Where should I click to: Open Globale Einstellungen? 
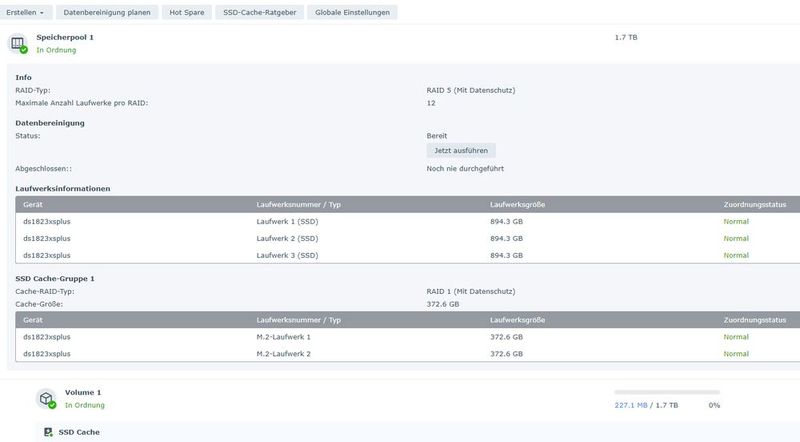pyautogui.click(x=352, y=12)
